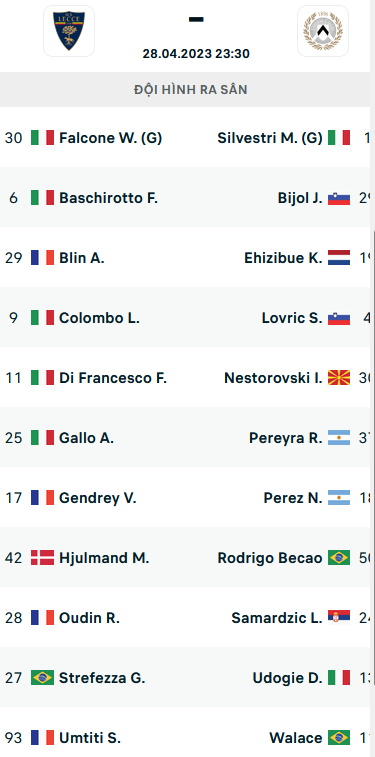Open player Falcone W. (G)

coord(111,138)
